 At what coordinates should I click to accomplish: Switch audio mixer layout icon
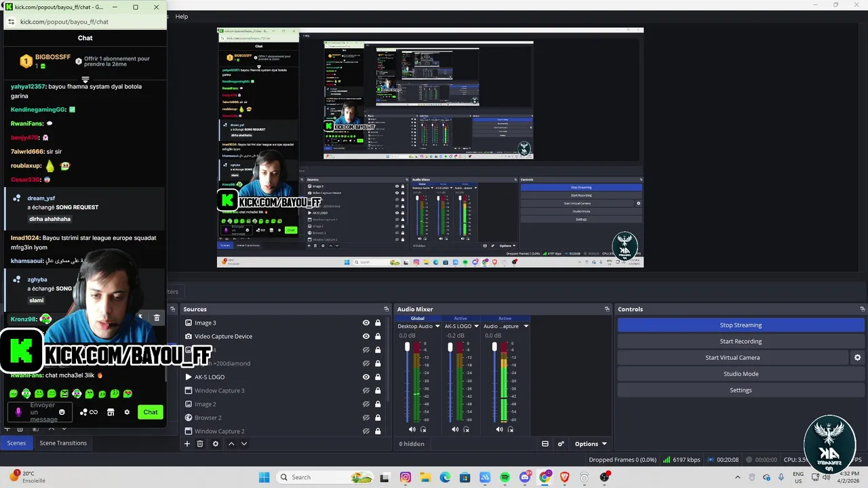[545, 444]
